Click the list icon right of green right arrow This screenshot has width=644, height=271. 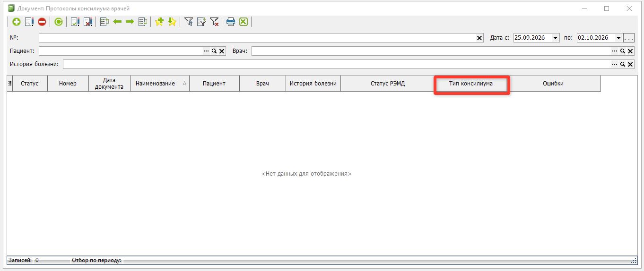tap(143, 22)
